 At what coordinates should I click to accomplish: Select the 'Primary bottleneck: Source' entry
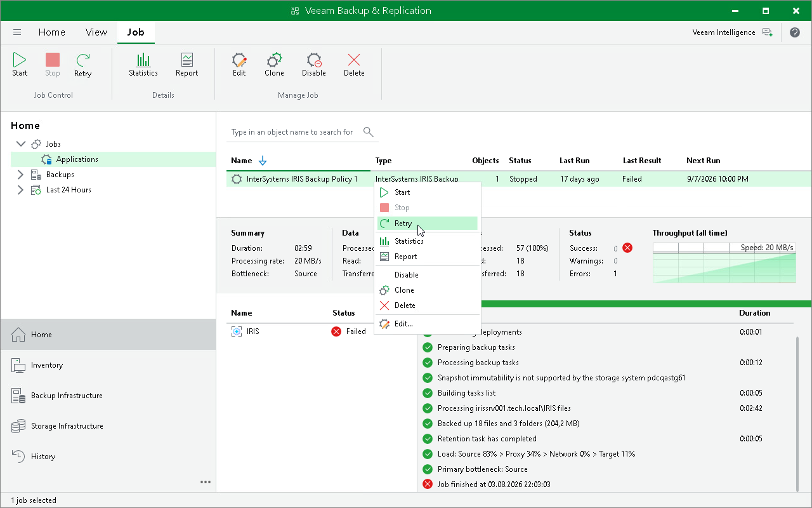pos(483,469)
